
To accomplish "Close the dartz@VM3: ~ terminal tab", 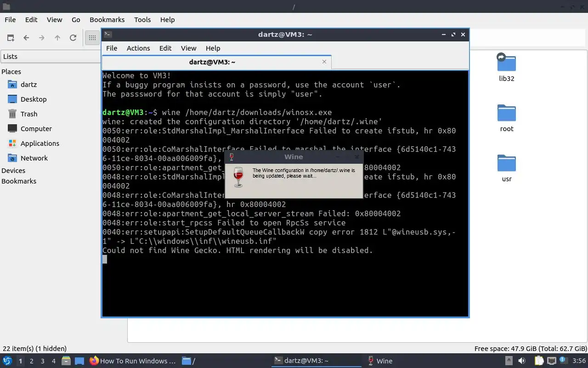I will tap(324, 62).
